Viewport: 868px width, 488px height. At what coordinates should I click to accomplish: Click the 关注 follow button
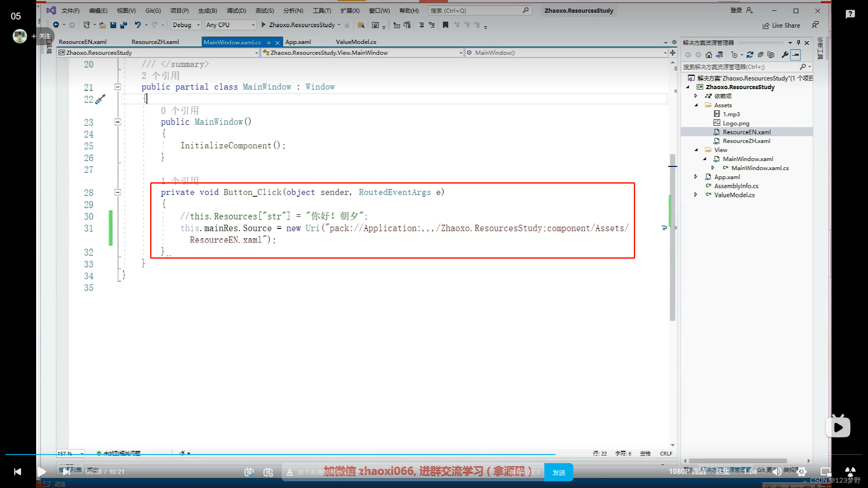click(42, 36)
